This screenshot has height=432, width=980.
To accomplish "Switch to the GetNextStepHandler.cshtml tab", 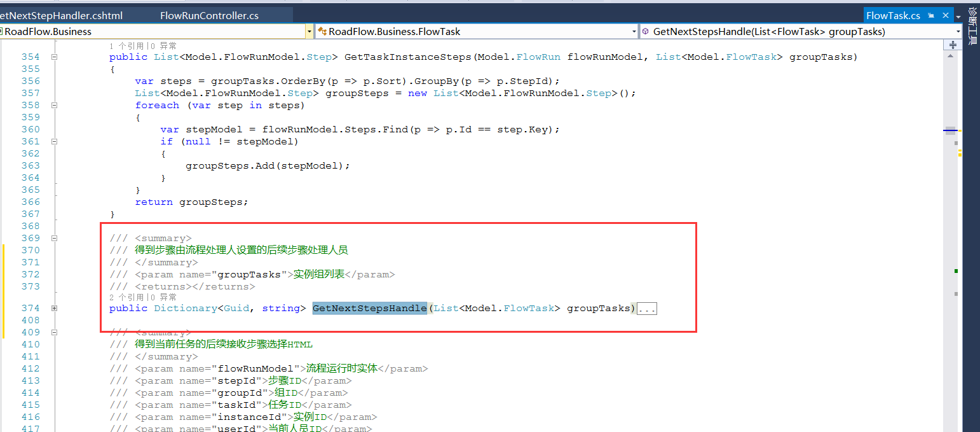I will 61,15.
